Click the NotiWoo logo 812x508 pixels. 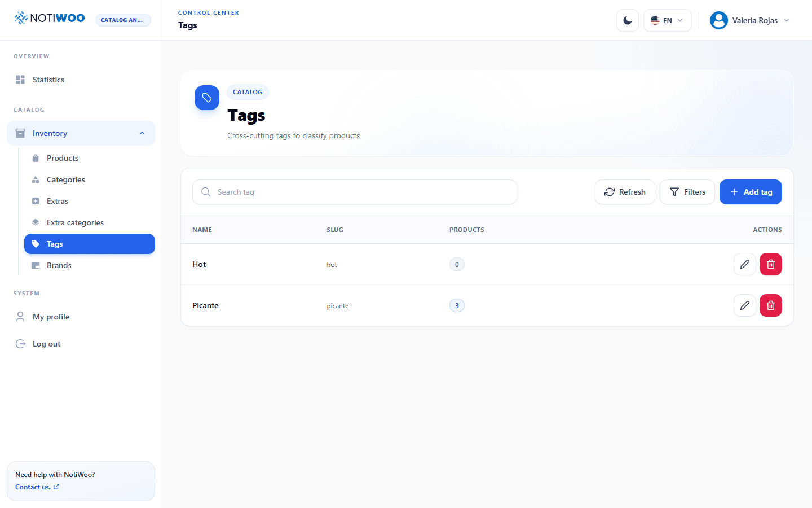click(50, 18)
